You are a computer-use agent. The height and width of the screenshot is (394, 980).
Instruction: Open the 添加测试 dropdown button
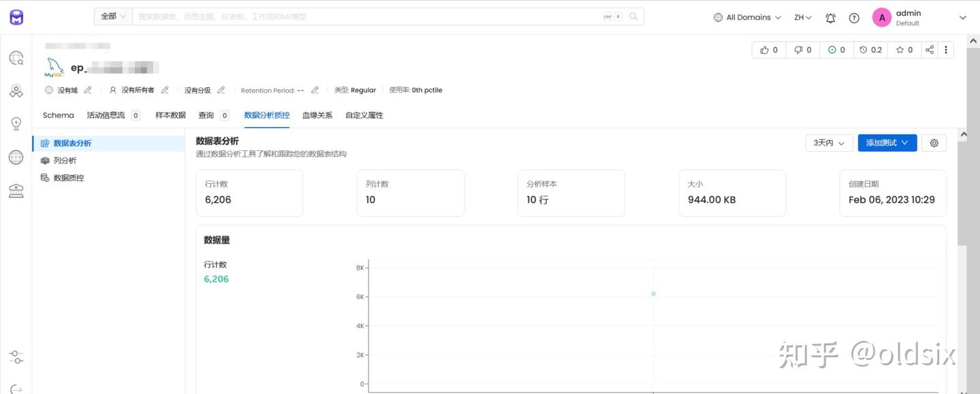click(x=887, y=143)
